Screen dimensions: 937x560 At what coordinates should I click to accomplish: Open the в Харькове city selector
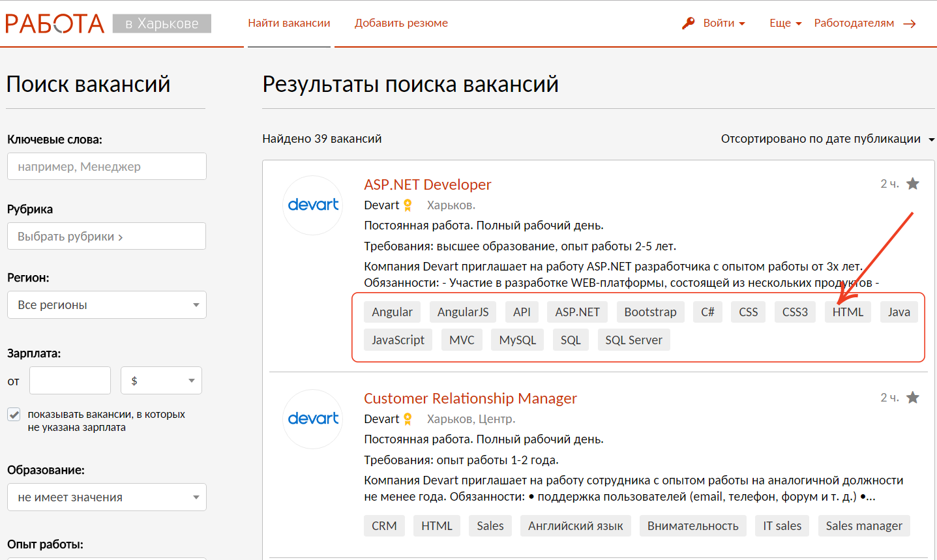click(x=162, y=23)
